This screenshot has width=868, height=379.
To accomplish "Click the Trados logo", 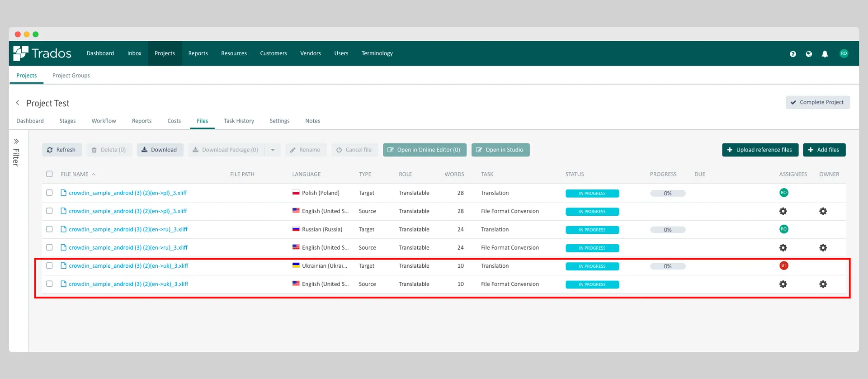I will click(x=42, y=53).
